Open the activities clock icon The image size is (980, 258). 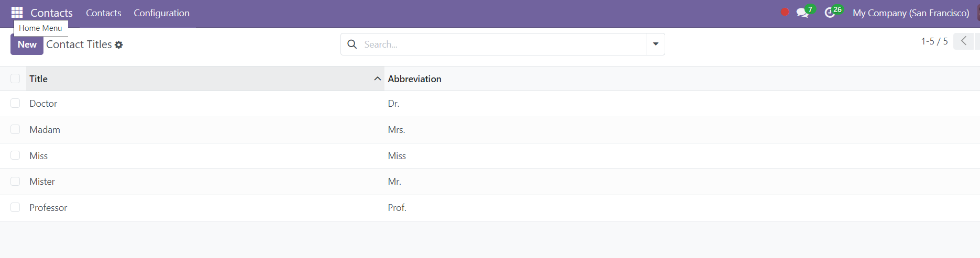(x=830, y=13)
